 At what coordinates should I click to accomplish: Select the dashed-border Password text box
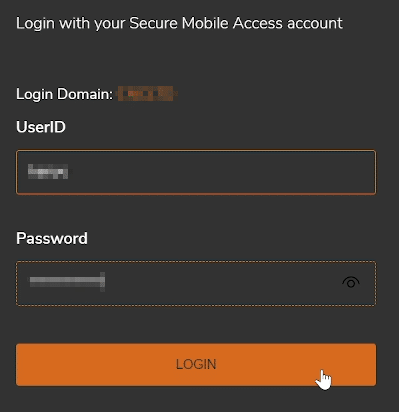click(x=196, y=283)
